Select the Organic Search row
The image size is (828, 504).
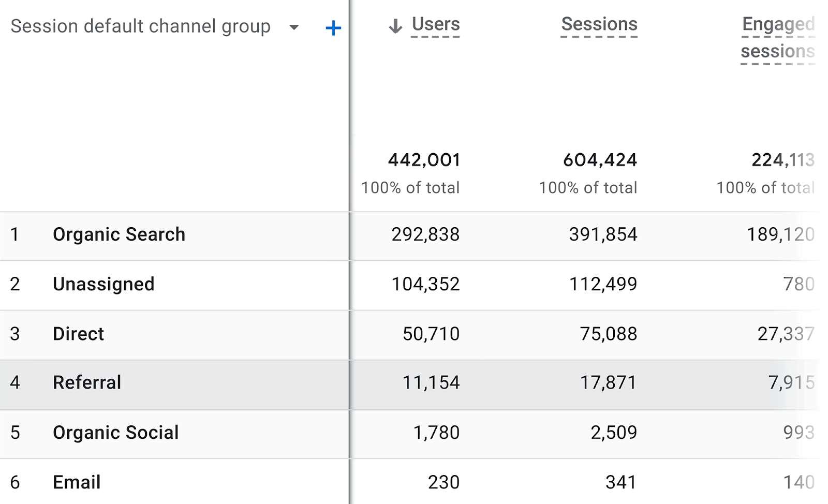(119, 235)
